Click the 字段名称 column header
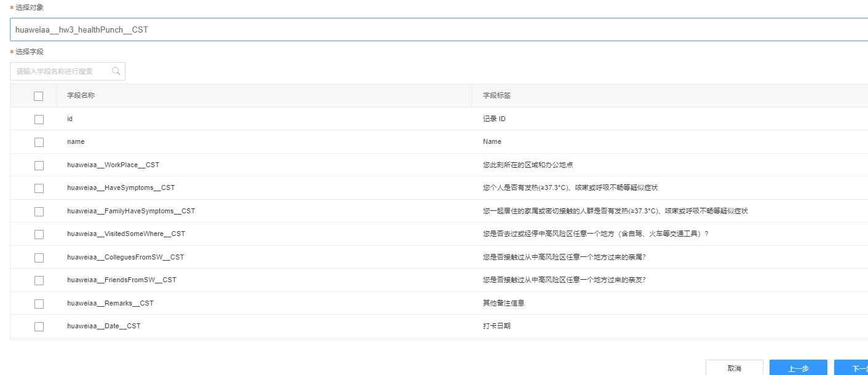The height and width of the screenshot is (375, 868). [81, 96]
